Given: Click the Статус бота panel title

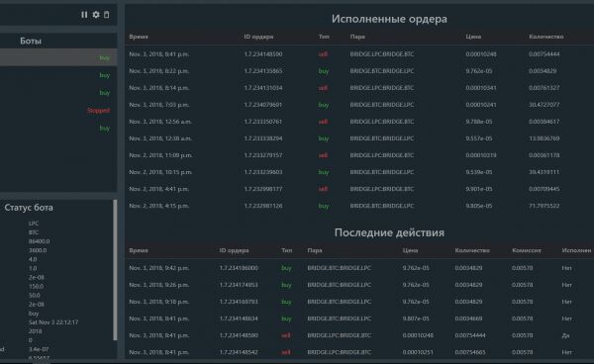Looking at the screenshot, I should [x=29, y=208].
